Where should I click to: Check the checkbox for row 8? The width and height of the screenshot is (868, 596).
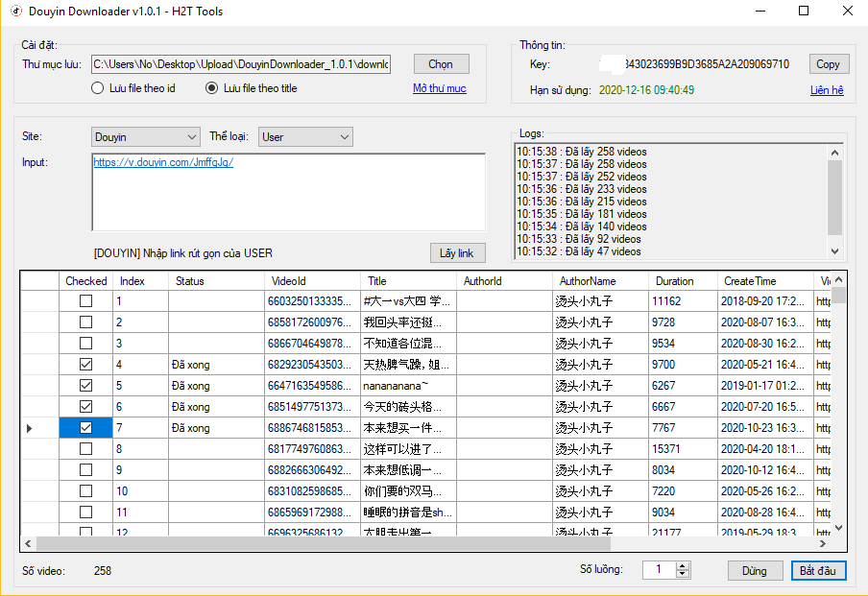[85, 449]
